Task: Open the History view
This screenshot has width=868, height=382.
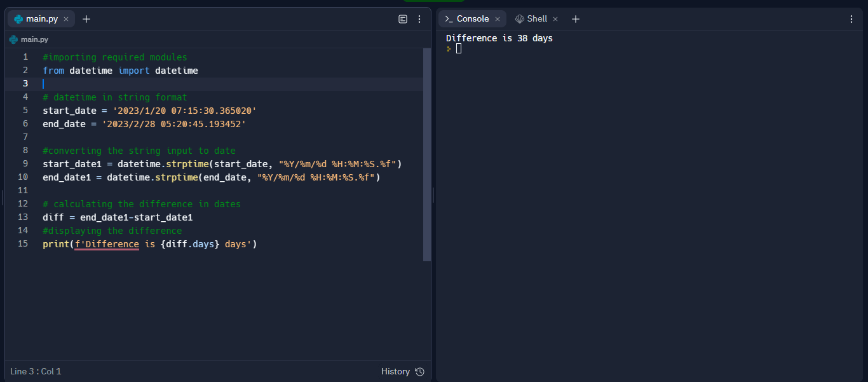Action: (395, 371)
